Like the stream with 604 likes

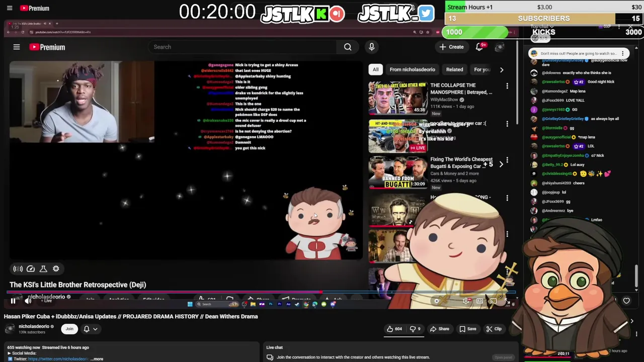[x=394, y=329]
